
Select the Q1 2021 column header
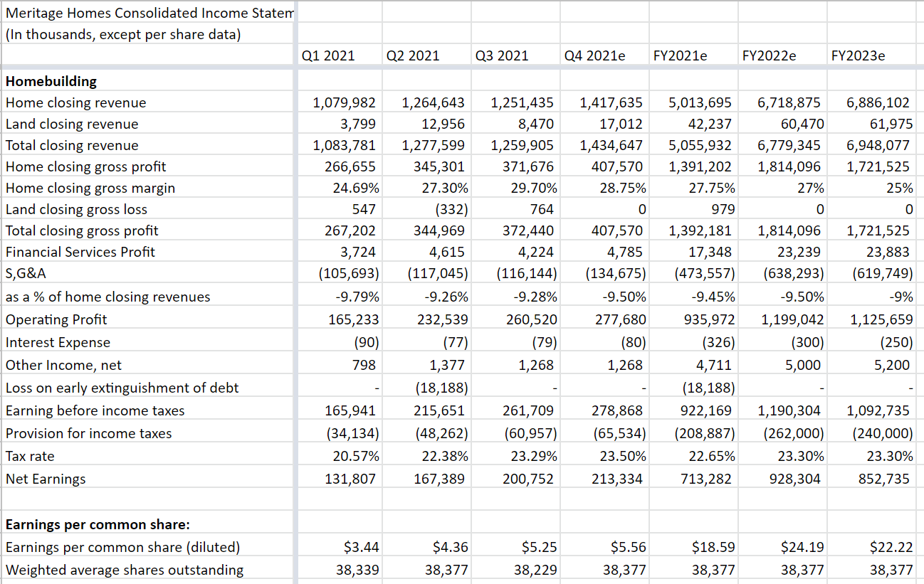point(328,55)
